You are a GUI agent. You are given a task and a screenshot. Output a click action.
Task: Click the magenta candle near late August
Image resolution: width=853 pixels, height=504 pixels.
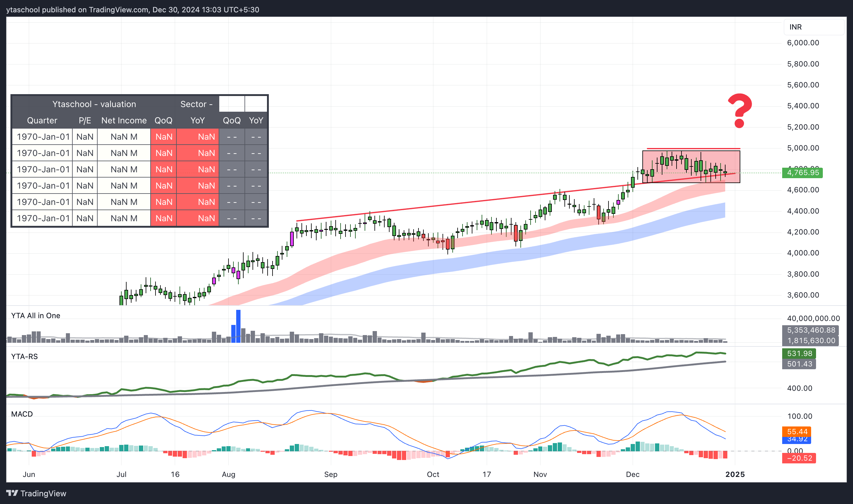pos(292,238)
